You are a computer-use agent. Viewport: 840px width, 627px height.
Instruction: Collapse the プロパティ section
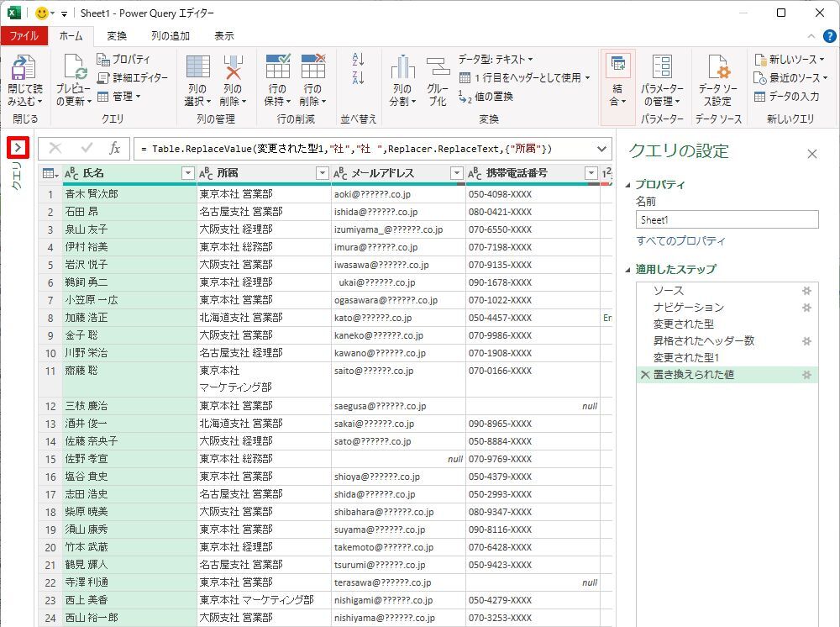627,185
